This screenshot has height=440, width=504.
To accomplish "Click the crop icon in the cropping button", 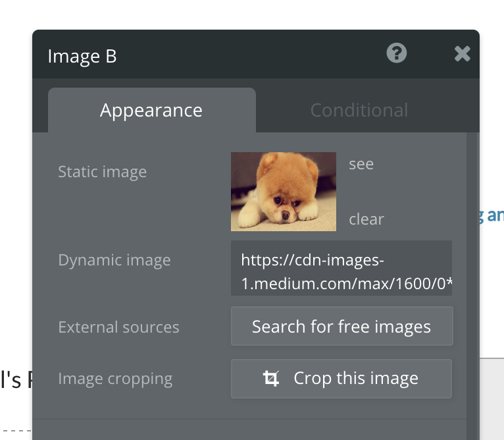I will coord(270,379).
